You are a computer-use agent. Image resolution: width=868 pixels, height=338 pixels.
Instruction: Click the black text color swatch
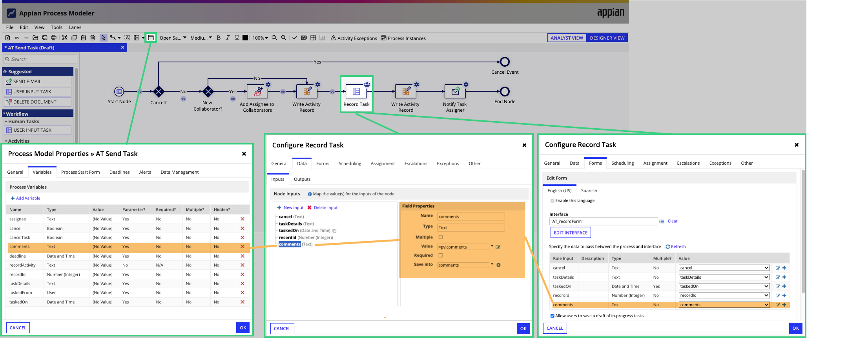(x=245, y=38)
